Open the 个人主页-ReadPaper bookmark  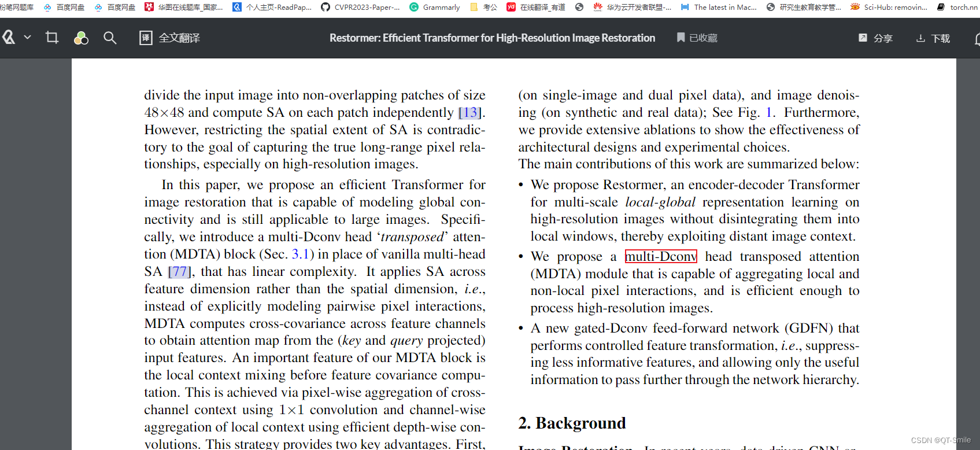272,7
